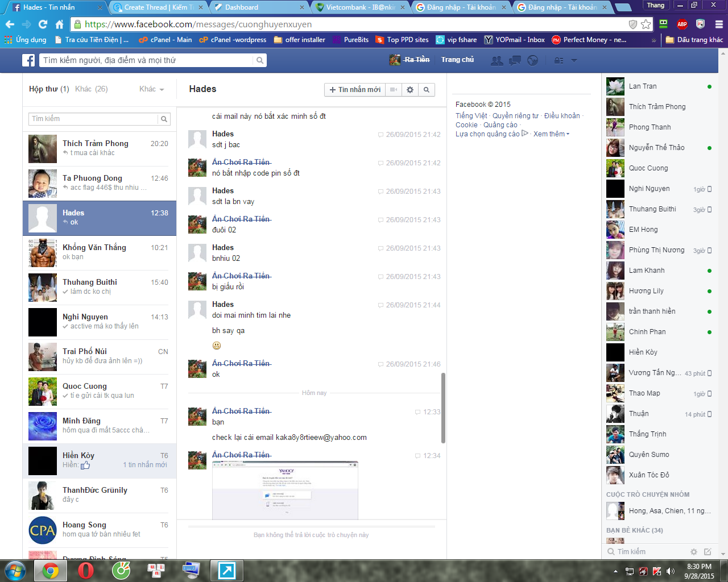
Task: Open the friend requests icon
Action: point(497,60)
